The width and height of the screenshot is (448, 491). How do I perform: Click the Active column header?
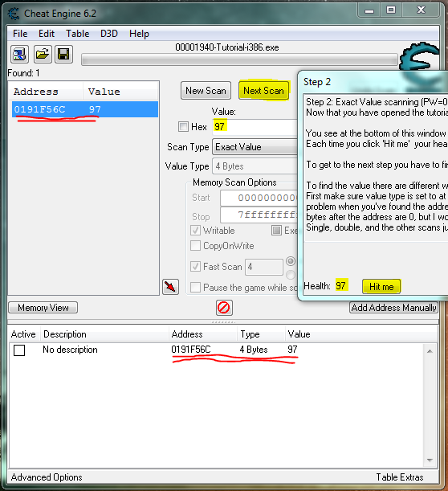tap(23, 334)
